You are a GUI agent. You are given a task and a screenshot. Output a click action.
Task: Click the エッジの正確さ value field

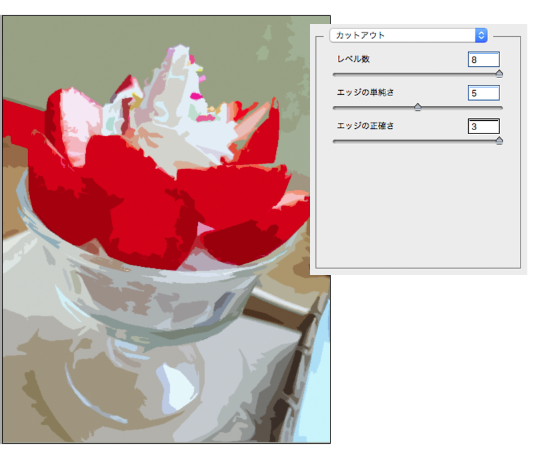coord(483,126)
